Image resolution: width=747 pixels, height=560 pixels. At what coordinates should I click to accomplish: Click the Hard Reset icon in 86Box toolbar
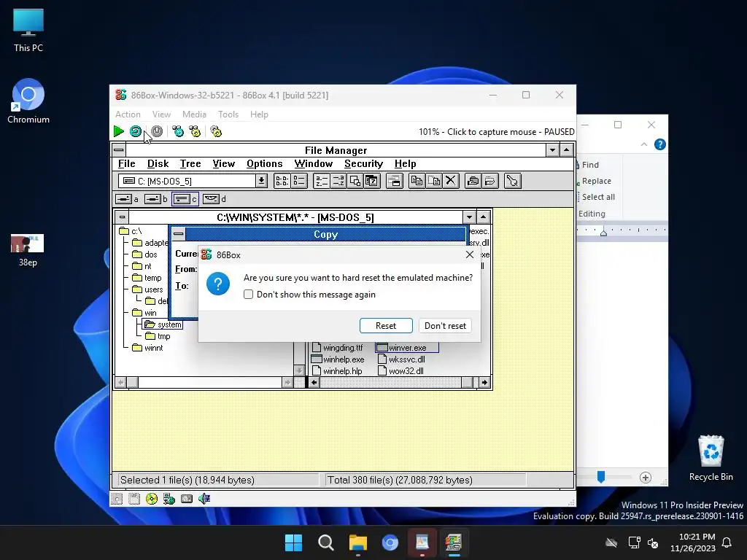135,131
